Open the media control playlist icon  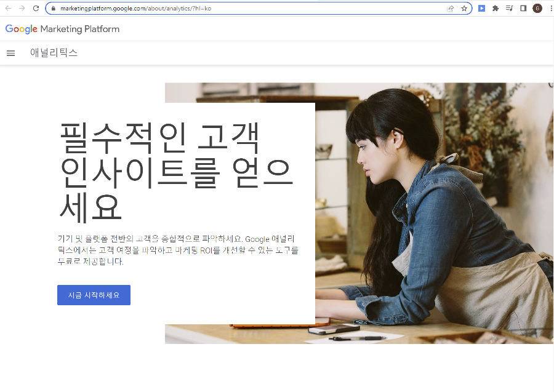coord(509,8)
